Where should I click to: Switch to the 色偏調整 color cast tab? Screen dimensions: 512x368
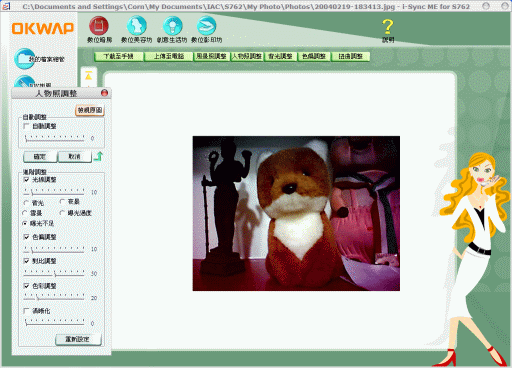coord(314,56)
